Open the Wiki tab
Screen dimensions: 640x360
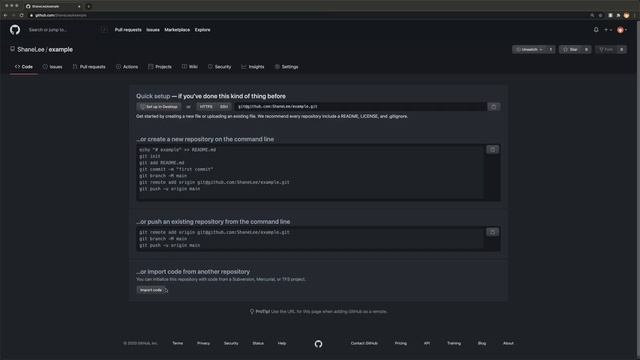click(190, 67)
